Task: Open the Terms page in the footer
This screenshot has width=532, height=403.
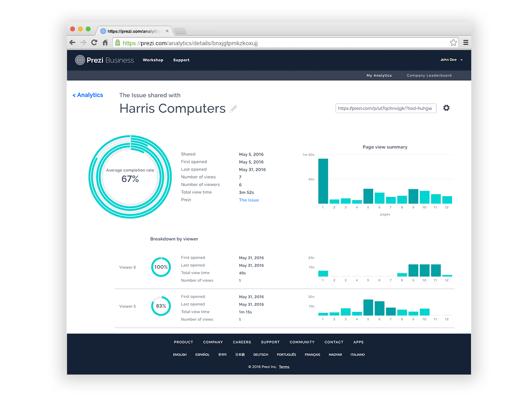Action: pyautogui.click(x=284, y=367)
